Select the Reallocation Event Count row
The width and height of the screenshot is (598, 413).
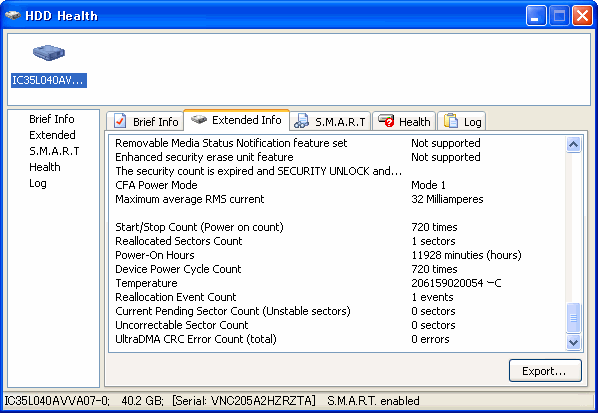tap(338, 297)
